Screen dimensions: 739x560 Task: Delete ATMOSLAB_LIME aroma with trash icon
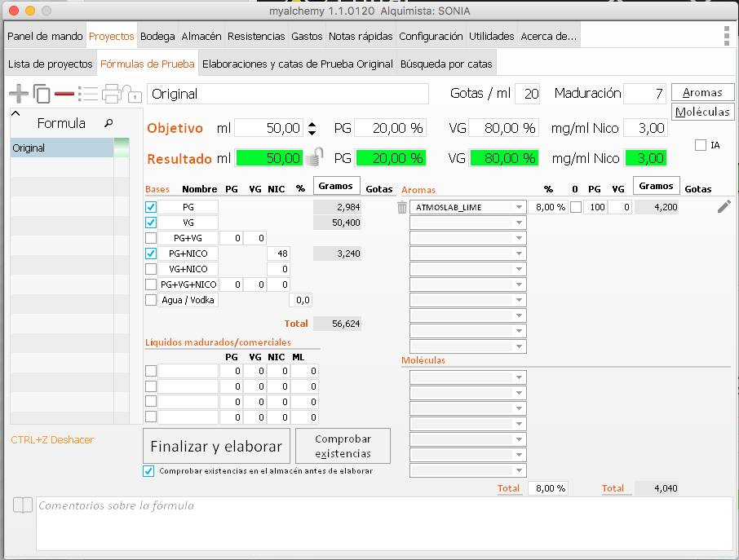coord(402,207)
